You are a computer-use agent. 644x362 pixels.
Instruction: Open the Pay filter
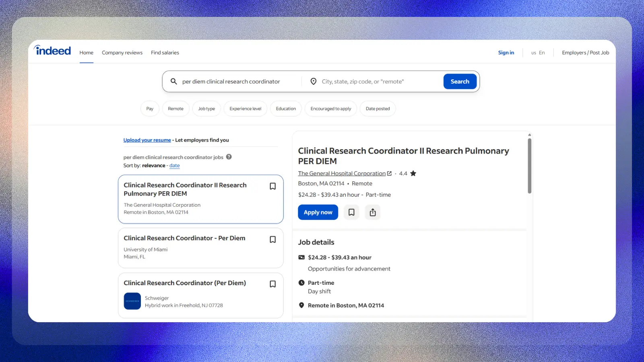click(150, 109)
